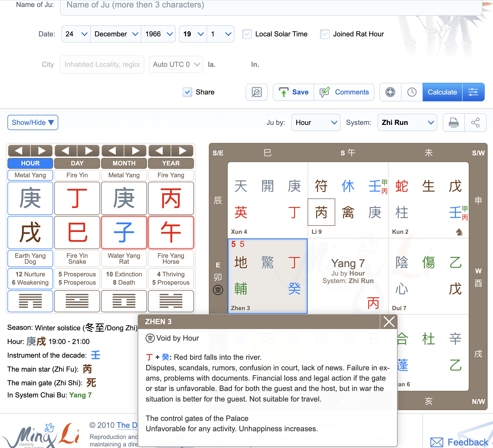
Task: Open the day dropdown showing 24
Action: [76, 34]
